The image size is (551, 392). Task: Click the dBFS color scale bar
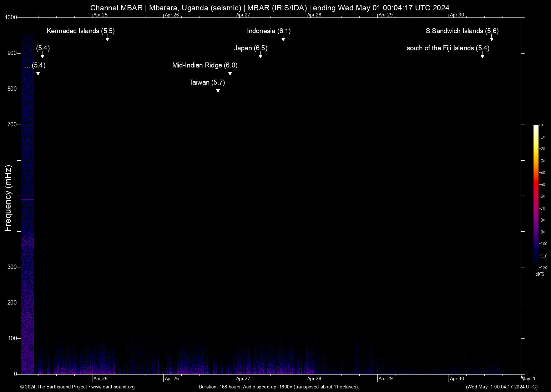536,196
